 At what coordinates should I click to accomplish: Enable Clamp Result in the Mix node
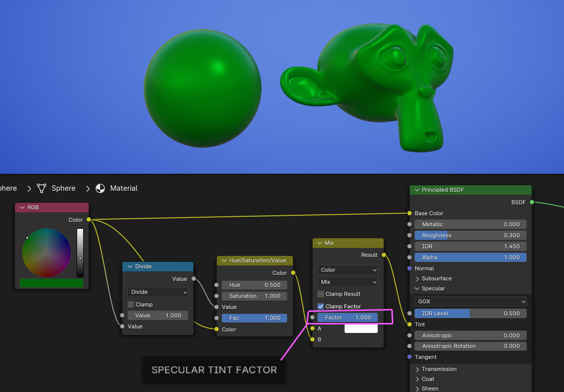click(x=321, y=295)
